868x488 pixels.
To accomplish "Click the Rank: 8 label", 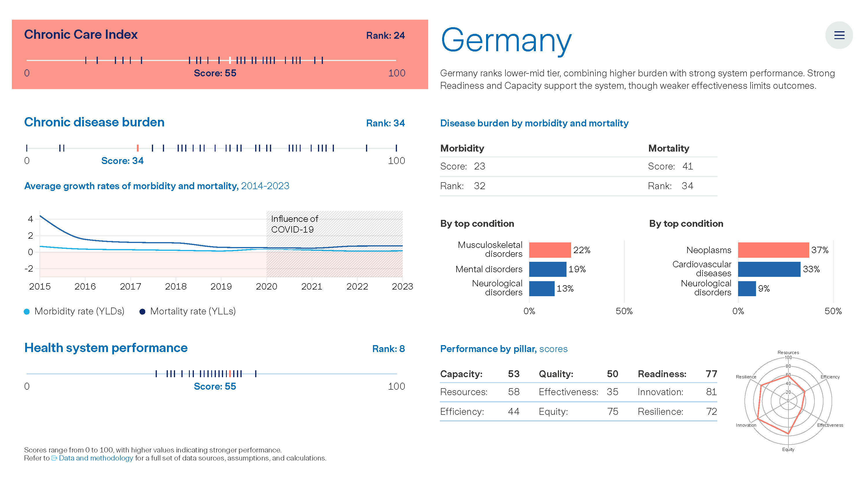I will coord(388,349).
